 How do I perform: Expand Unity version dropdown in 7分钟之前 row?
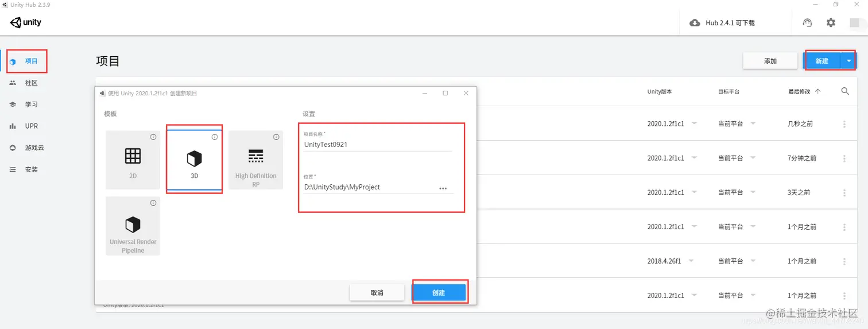coord(694,158)
